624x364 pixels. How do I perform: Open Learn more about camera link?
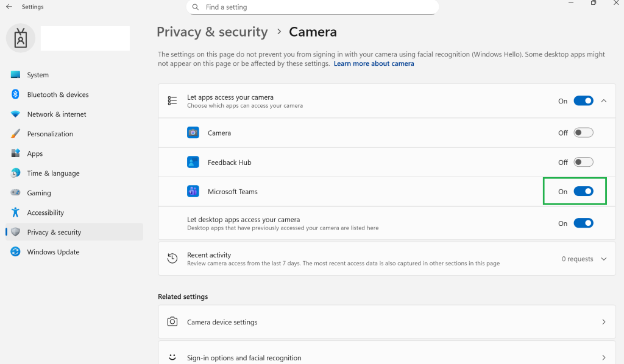[x=374, y=63]
